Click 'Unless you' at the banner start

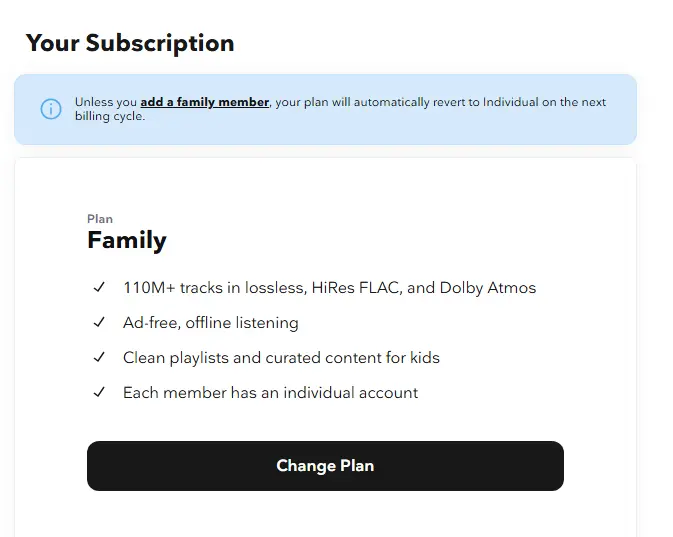(106, 102)
